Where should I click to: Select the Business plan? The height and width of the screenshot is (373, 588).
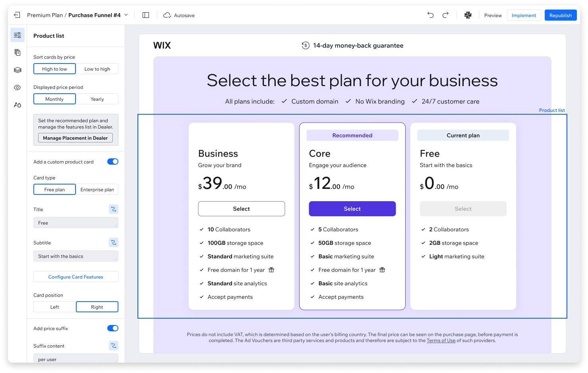(242, 209)
